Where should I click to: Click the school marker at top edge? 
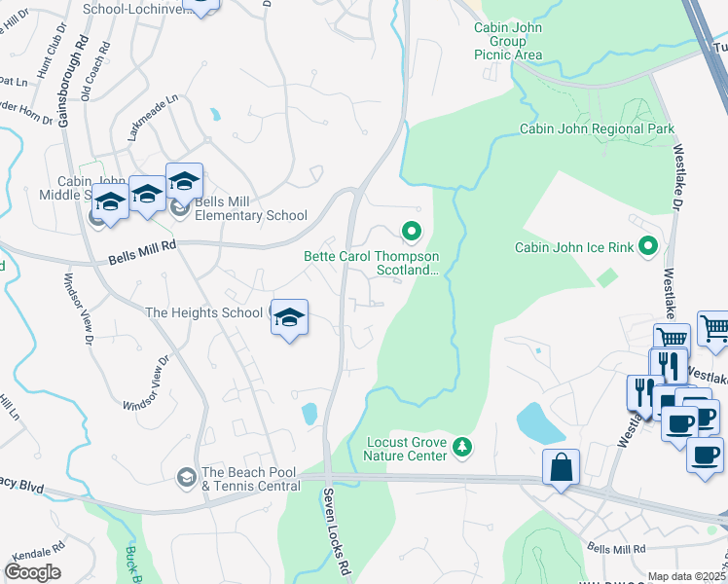click(x=201, y=7)
